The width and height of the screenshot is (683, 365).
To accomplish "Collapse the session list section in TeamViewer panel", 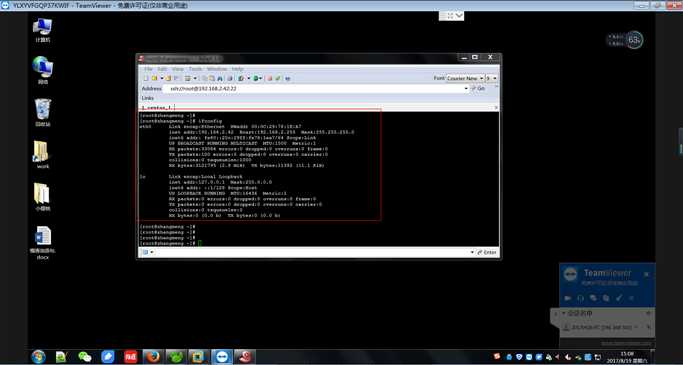I will 563,313.
